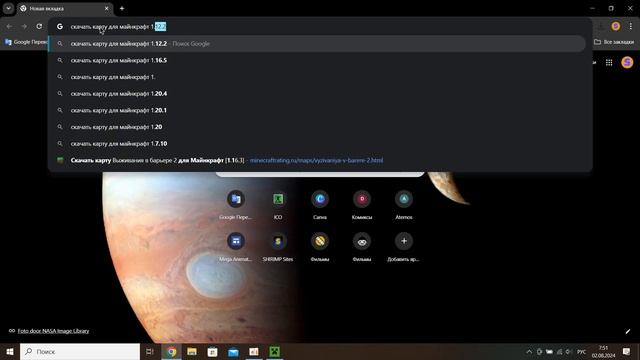The height and width of the screenshot is (360, 640).
Task: Click the address bar search text
Action: [x=118, y=27]
